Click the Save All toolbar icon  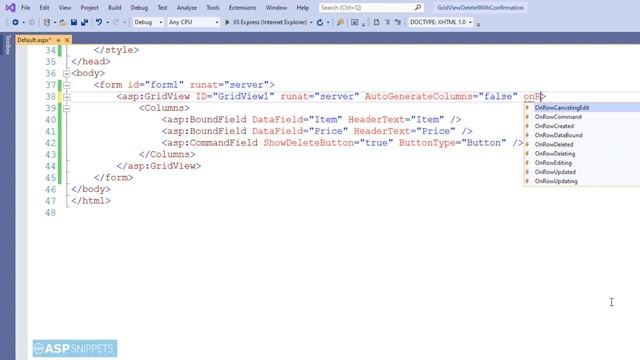click(x=84, y=22)
